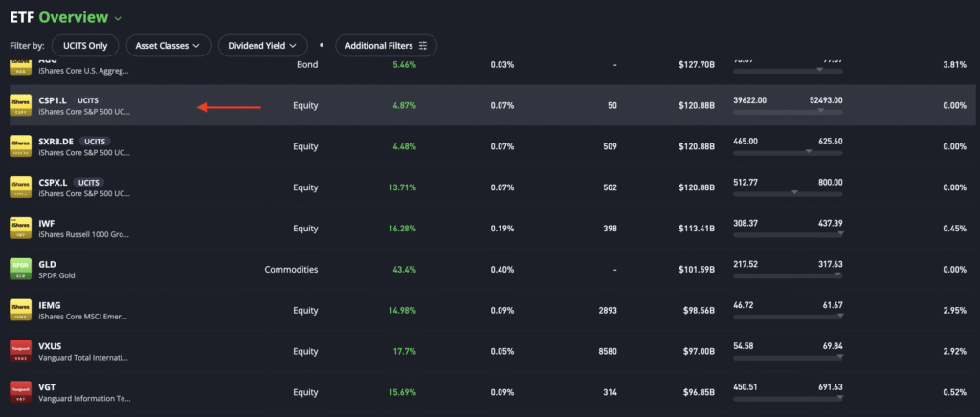The height and width of the screenshot is (417, 980).
Task: Click the 16.28% return for IWF
Action: pos(403,229)
